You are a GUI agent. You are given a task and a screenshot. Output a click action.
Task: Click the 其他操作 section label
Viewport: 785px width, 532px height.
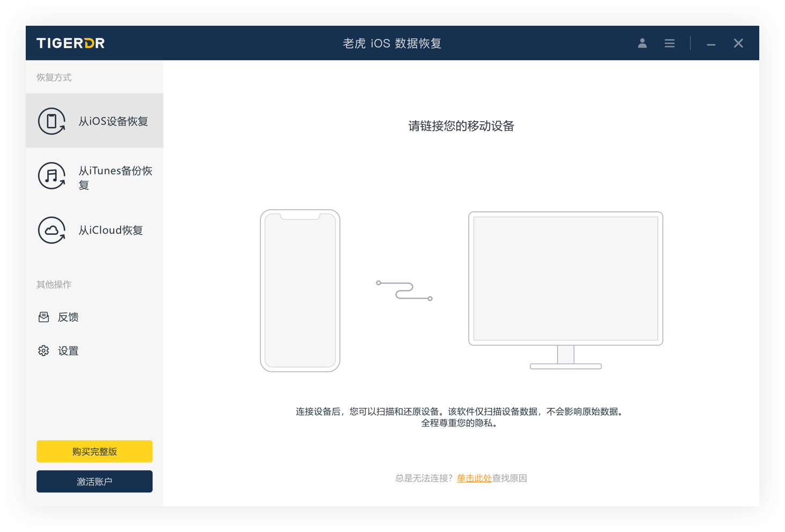click(54, 285)
